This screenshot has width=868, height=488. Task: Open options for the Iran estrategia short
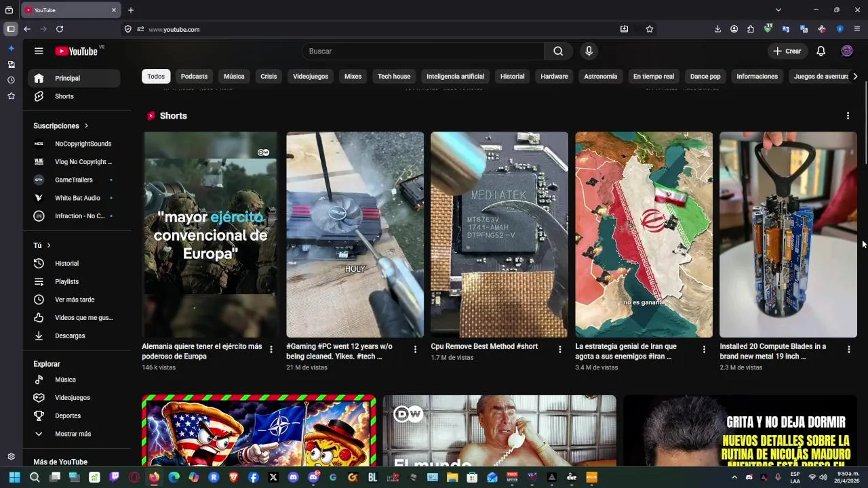(x=704, y=350)
